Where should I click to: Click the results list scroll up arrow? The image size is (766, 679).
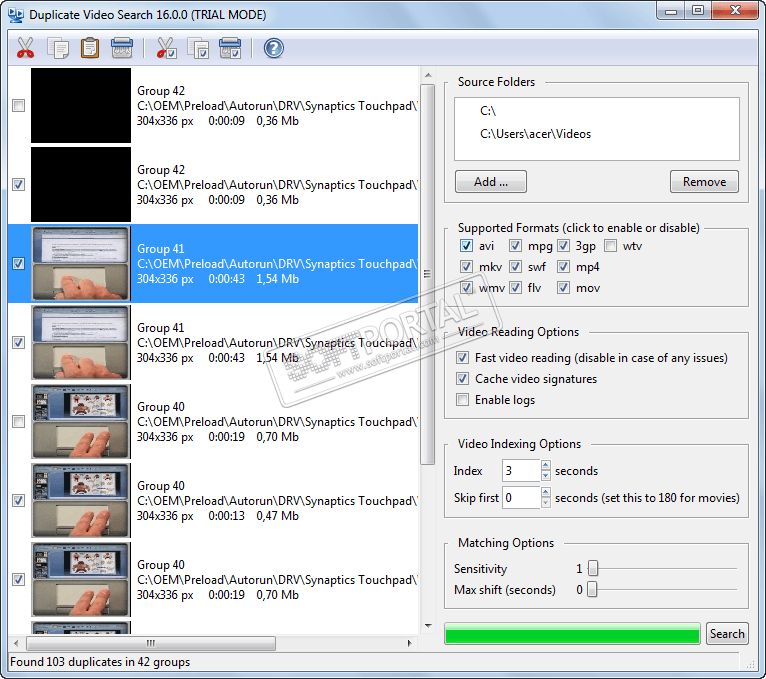click(428, 75)
